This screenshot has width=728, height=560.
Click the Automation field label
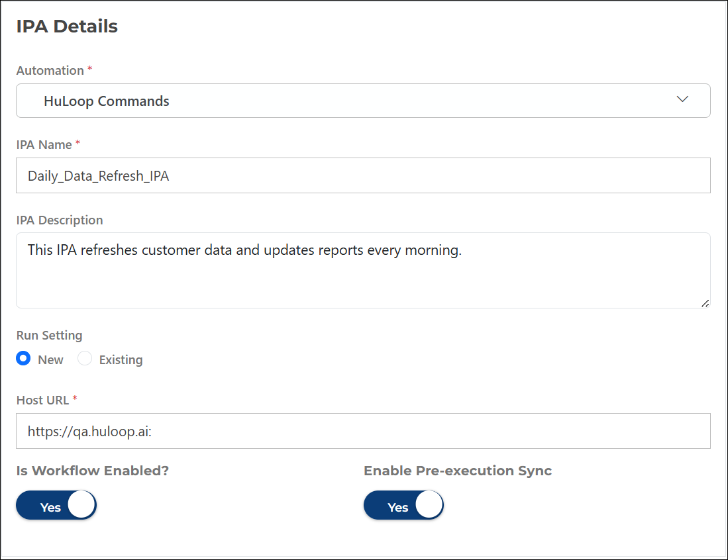[50, 71]
